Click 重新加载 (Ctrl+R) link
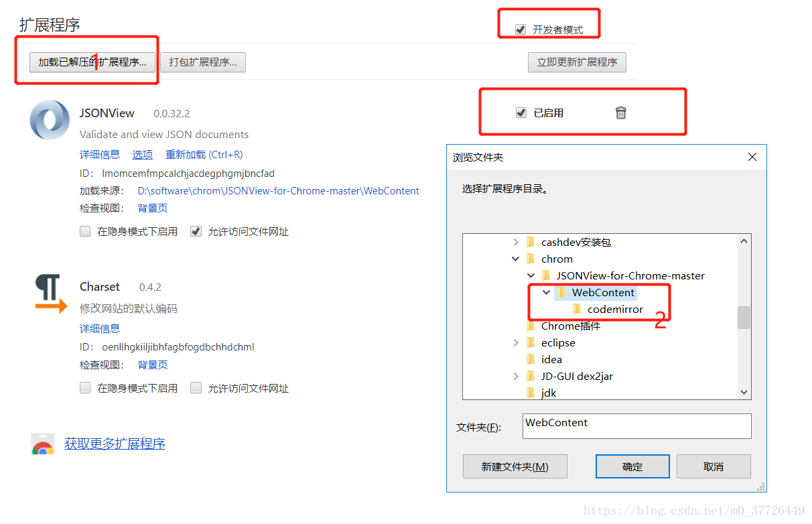 204,154
